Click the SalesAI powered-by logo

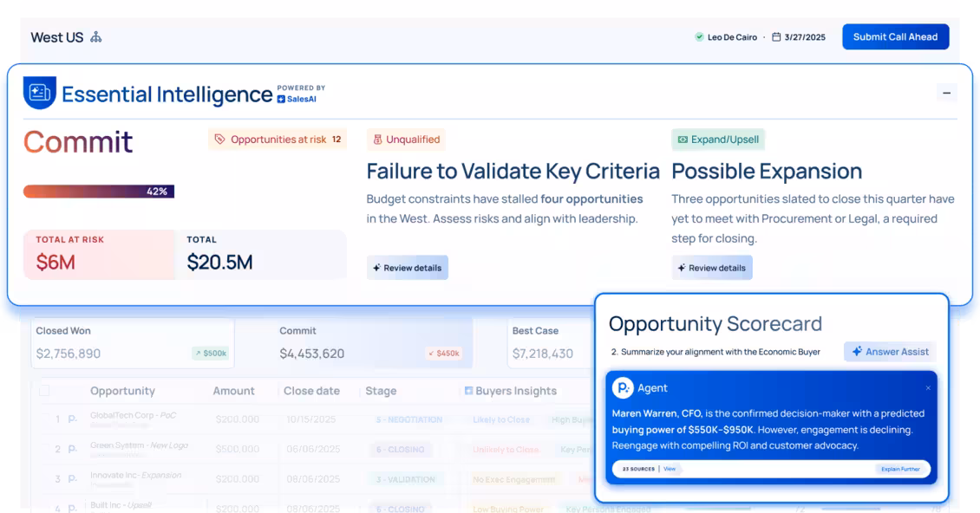click(x=297, y=99)
